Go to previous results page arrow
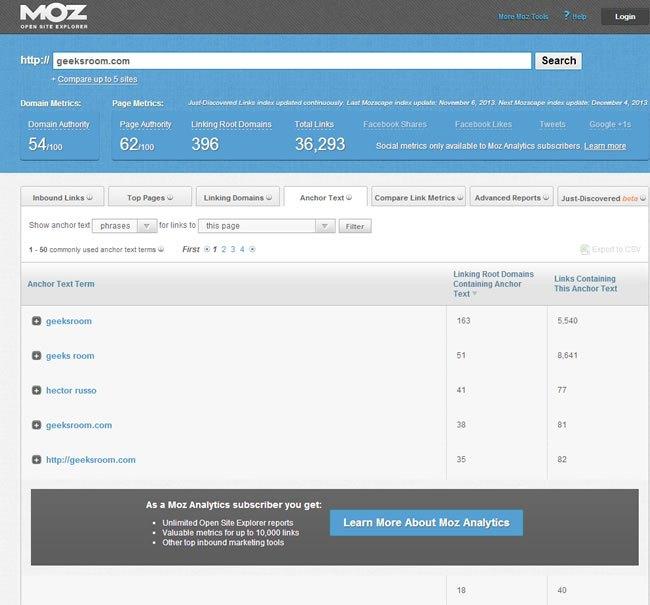Image resolution: width=650 pixels, height=605 pixels. click(x=206, y=249)
